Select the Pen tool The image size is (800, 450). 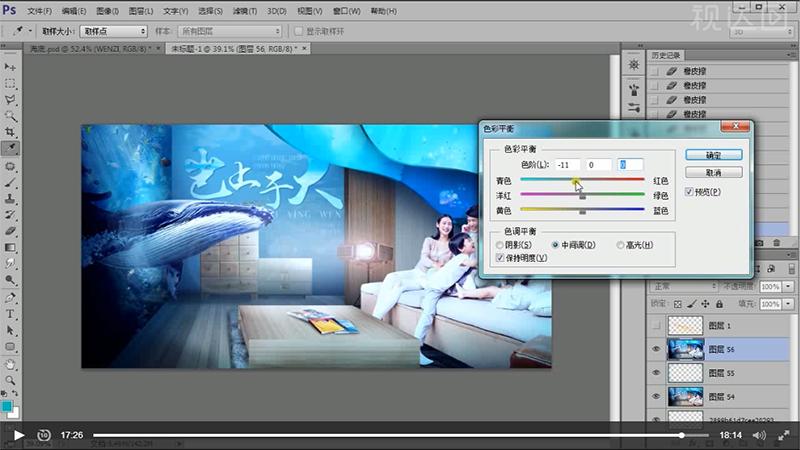(x=10, y=297)
